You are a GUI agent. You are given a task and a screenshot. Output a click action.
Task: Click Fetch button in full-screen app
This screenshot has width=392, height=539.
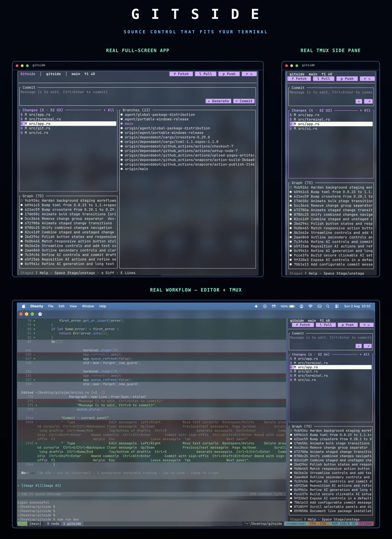click(x=181, y=74)
